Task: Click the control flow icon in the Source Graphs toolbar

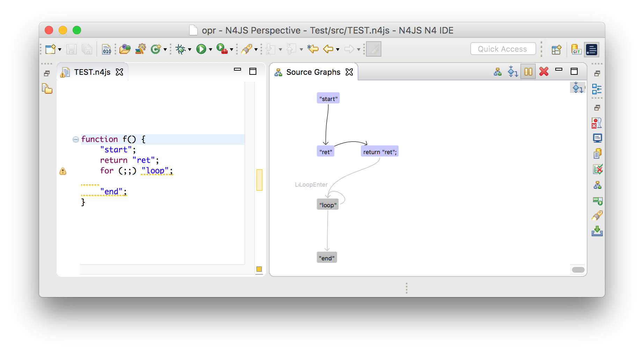Action: pos(513,72)
